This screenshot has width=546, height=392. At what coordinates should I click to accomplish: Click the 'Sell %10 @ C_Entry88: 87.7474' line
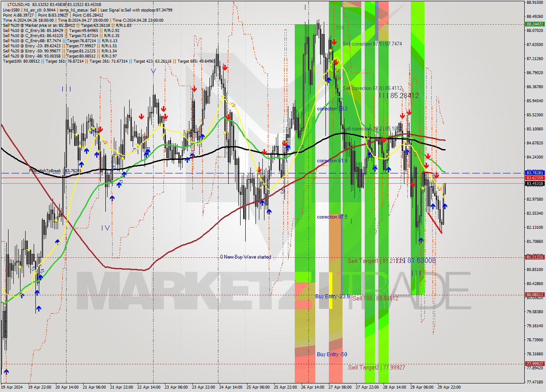[61, 41]
